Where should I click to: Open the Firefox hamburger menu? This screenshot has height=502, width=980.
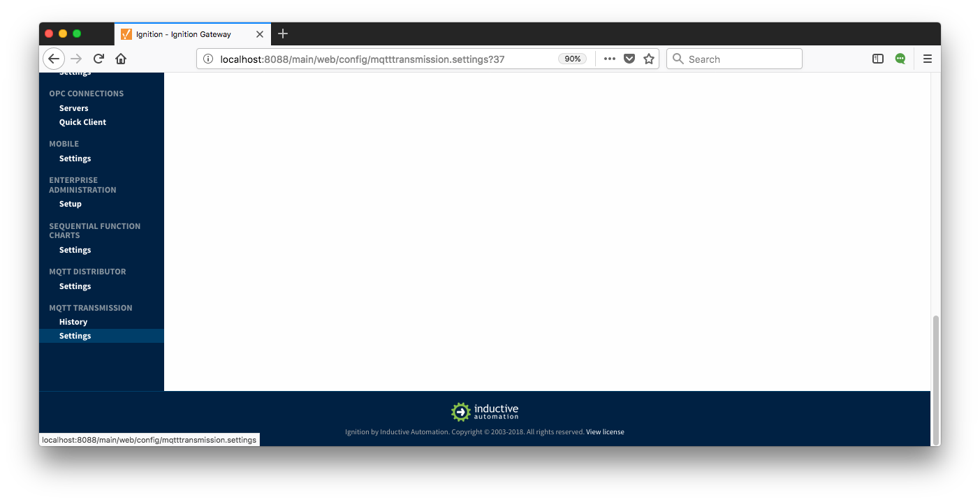click(x=928, y=59)
